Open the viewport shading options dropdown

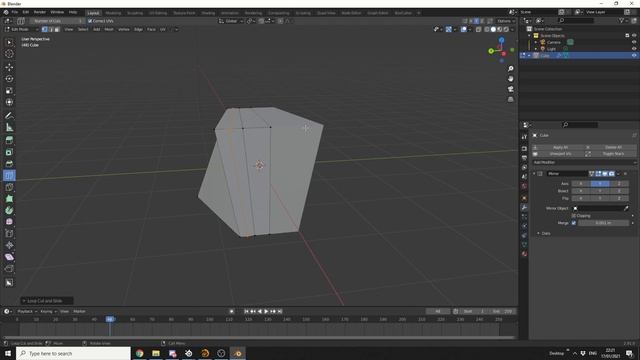(x=513, y=29)
